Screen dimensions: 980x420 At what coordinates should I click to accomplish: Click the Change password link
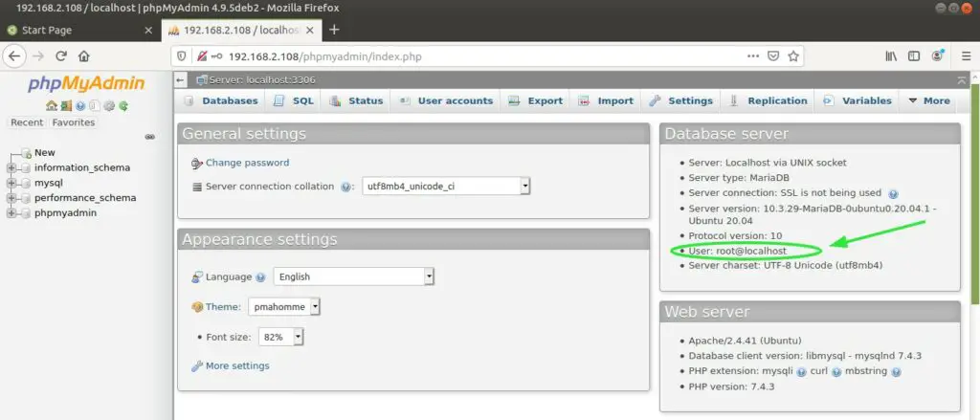click(247, 163)
